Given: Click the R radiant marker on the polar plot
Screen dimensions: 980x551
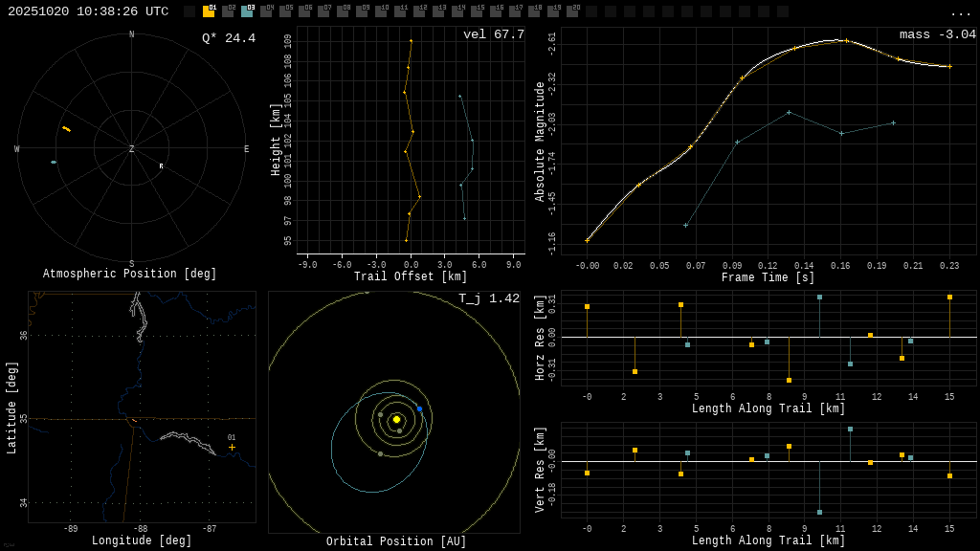Looking at the screenshot, I should coord(161,166).
